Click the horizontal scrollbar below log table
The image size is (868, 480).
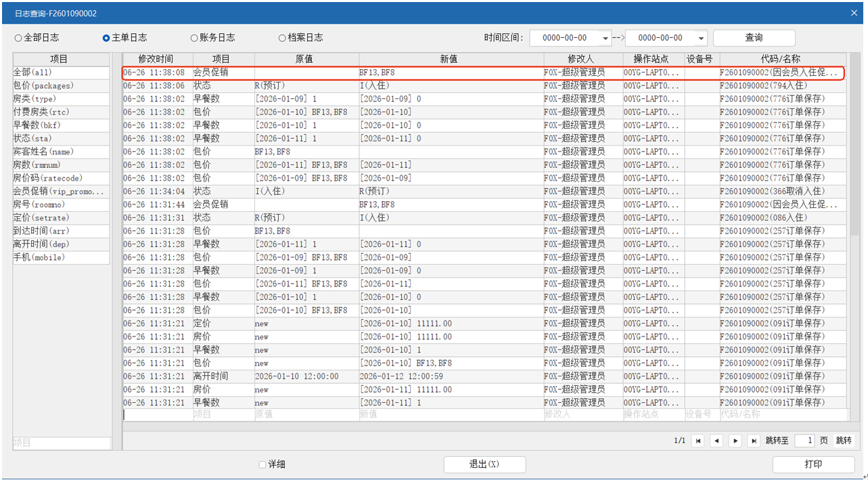pos(486,427)
